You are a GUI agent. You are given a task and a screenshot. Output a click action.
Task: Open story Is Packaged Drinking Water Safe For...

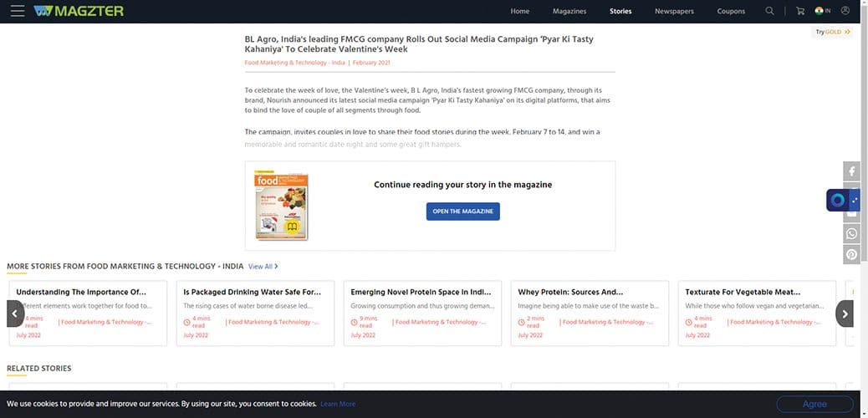point(252,292)
